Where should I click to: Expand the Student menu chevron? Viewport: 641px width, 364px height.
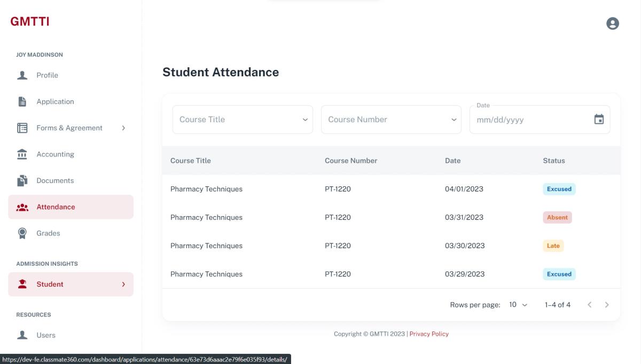pos(123,284)
